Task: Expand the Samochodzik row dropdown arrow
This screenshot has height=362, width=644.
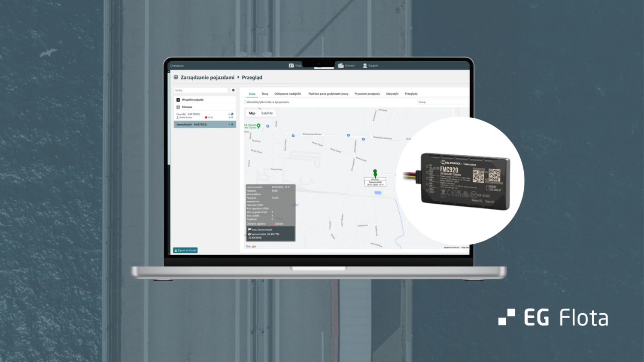Action: point(229,124)
